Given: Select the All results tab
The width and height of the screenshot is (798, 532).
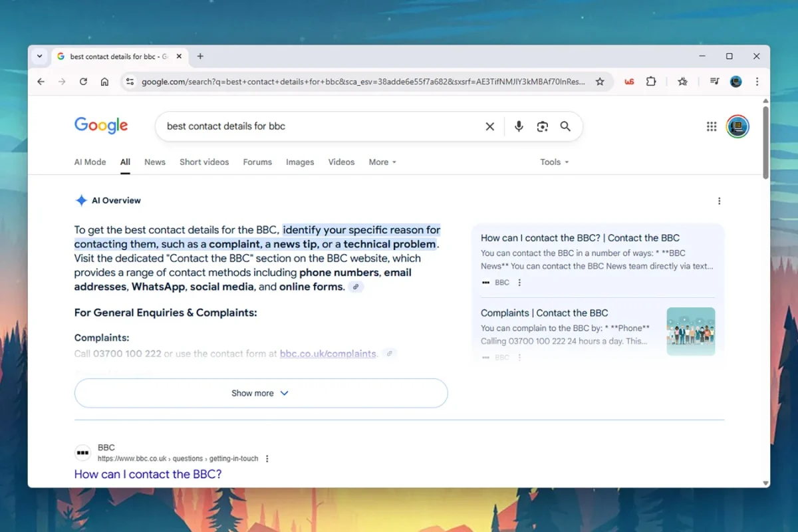Looking at the screenshot, I should 125,162.
